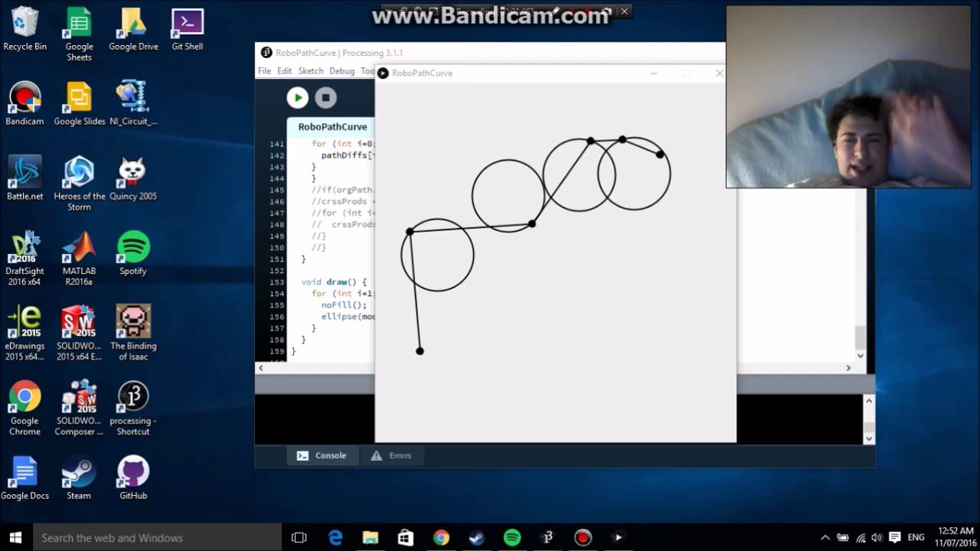Open the volume control in system tray

click(877, 537)
